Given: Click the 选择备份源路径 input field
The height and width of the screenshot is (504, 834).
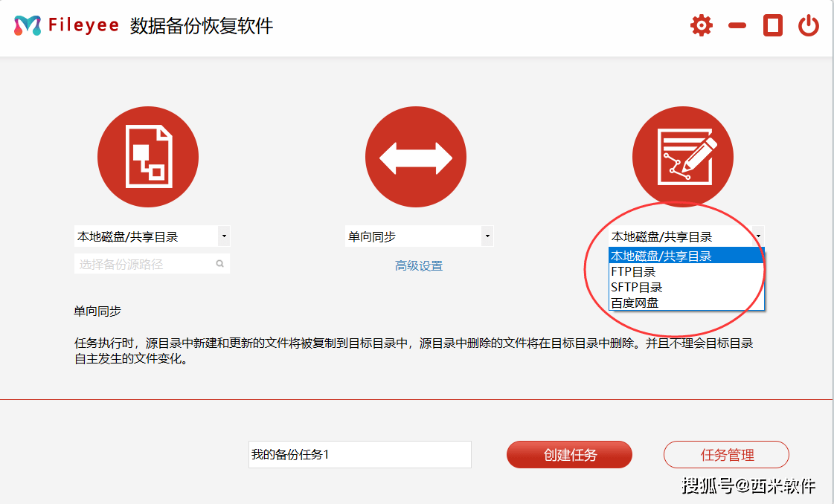Looking at the screenshot, I should coord(152,264).
